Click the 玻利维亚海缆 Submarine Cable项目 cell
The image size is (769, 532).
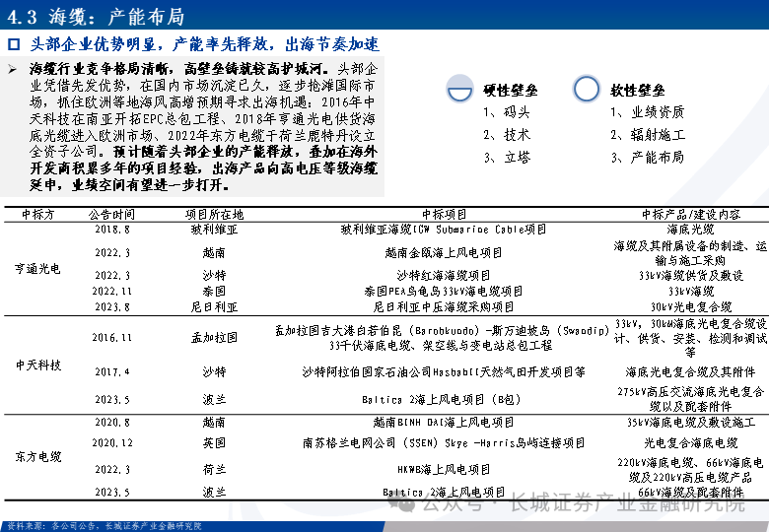pos(444,230)
